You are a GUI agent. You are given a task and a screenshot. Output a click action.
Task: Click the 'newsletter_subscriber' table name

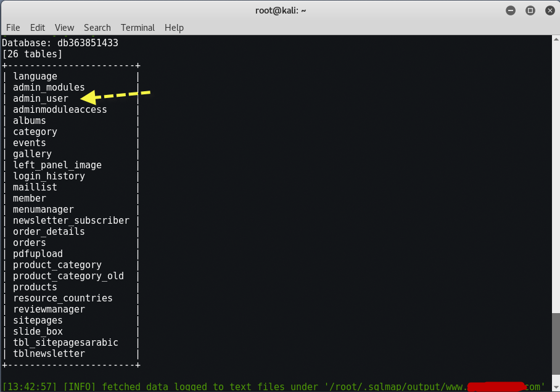71,220
